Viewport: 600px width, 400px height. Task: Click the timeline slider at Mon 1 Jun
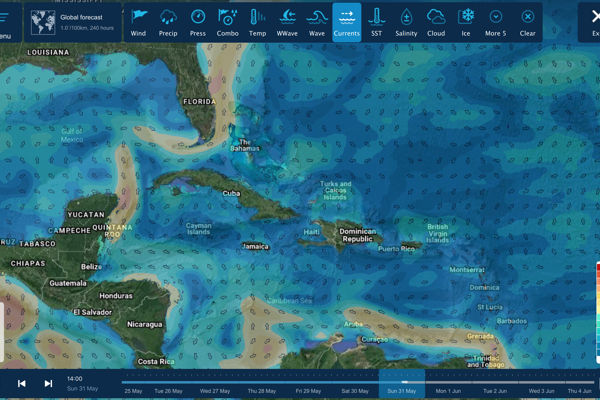coord(449,390)
